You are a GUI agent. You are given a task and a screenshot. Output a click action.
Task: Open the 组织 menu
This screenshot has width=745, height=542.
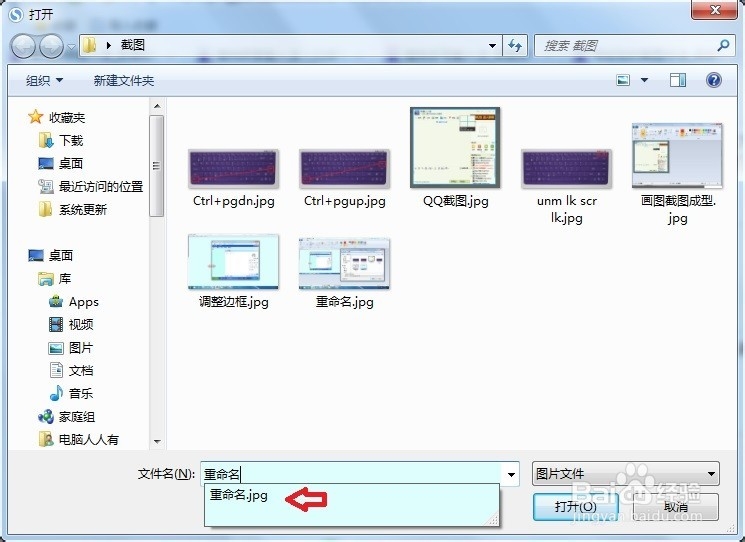click(x=44, y=80)
